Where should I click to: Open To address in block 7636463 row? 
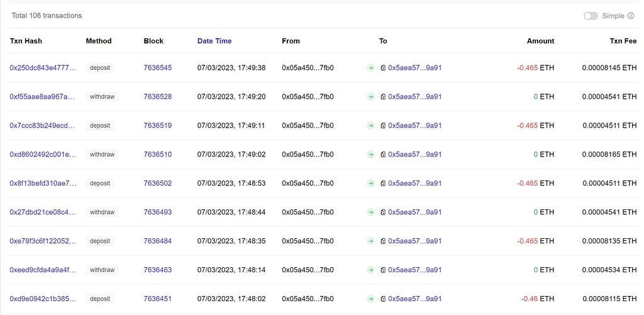click(414, 270)
